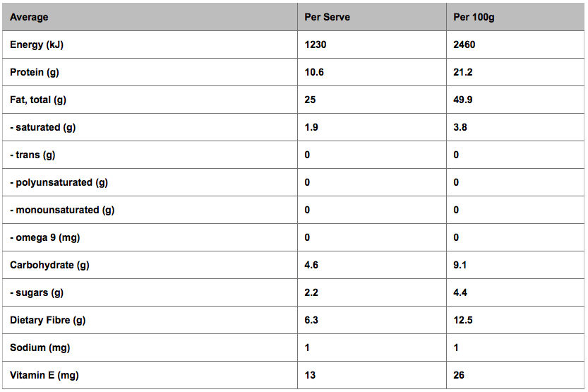This screenshot has width=588, height=392.
Task: Select the 'Protein (g)' row label
Action: click(35, 73)
